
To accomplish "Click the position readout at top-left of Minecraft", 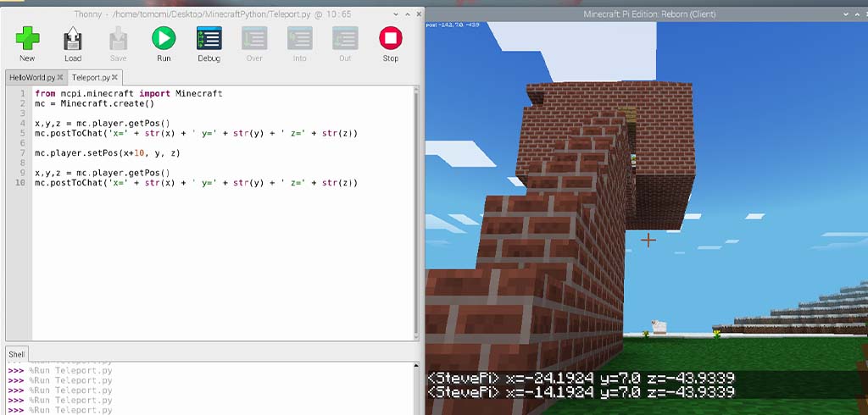I will tap(453, 25).
